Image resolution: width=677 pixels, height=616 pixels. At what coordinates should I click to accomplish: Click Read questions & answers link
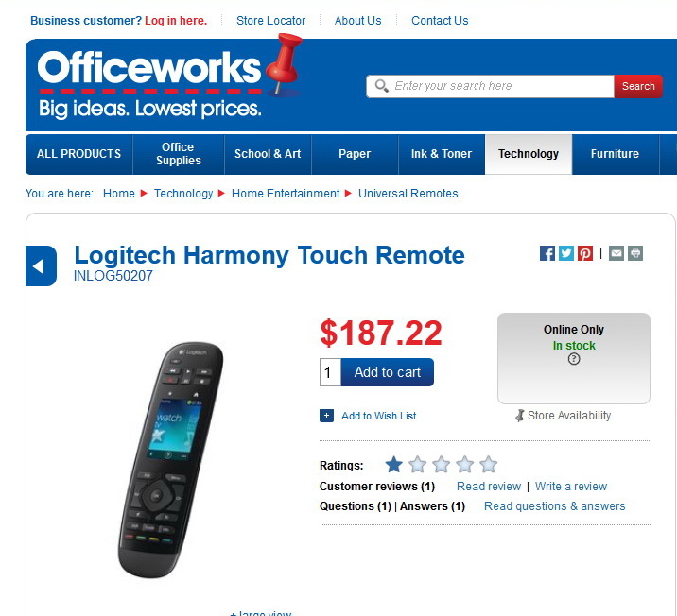554,506
